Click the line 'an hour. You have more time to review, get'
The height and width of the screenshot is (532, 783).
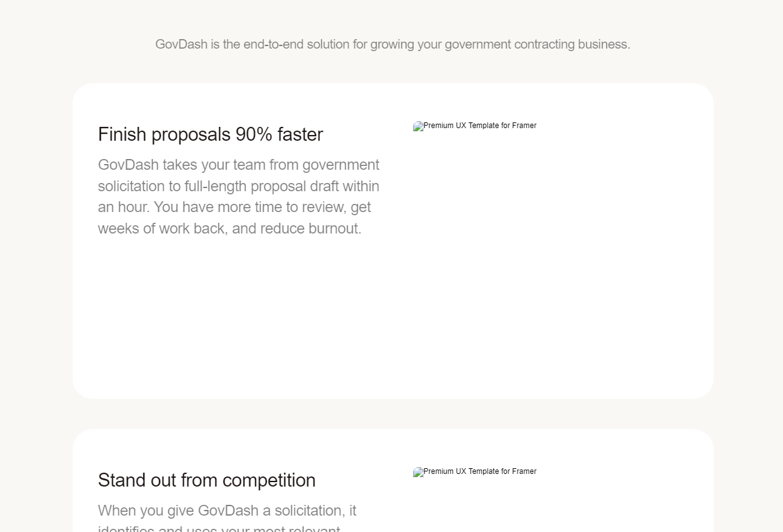[x=234, y=207]
